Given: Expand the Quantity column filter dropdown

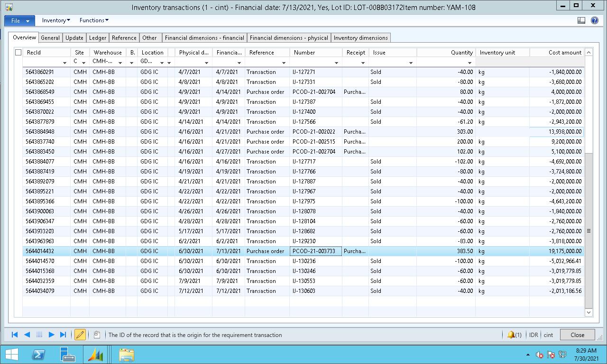Looking at the screenshot, I should (470, 63).
